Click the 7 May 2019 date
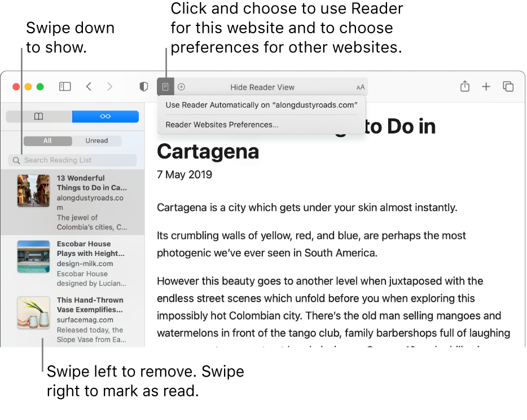The width and height of the screenshot is (527, 420). [x=185, y=175]
